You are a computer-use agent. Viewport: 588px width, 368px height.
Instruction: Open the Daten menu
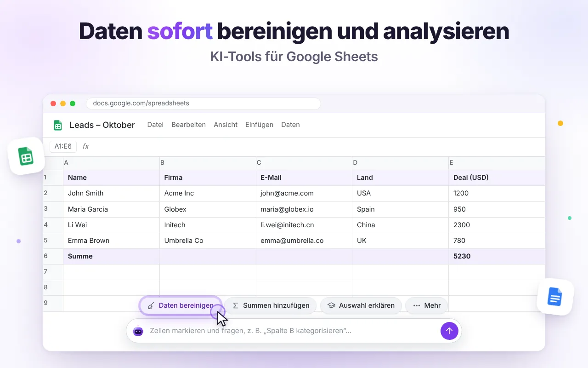290,125
